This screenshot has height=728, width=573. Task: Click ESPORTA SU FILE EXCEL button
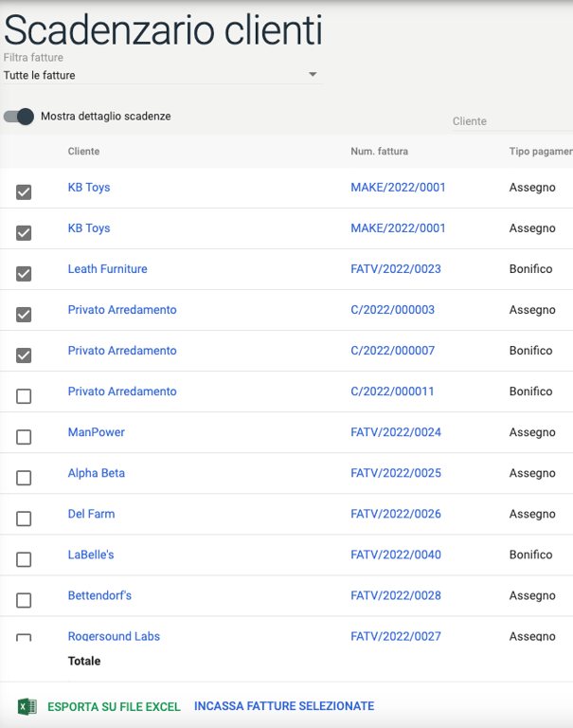114,706
